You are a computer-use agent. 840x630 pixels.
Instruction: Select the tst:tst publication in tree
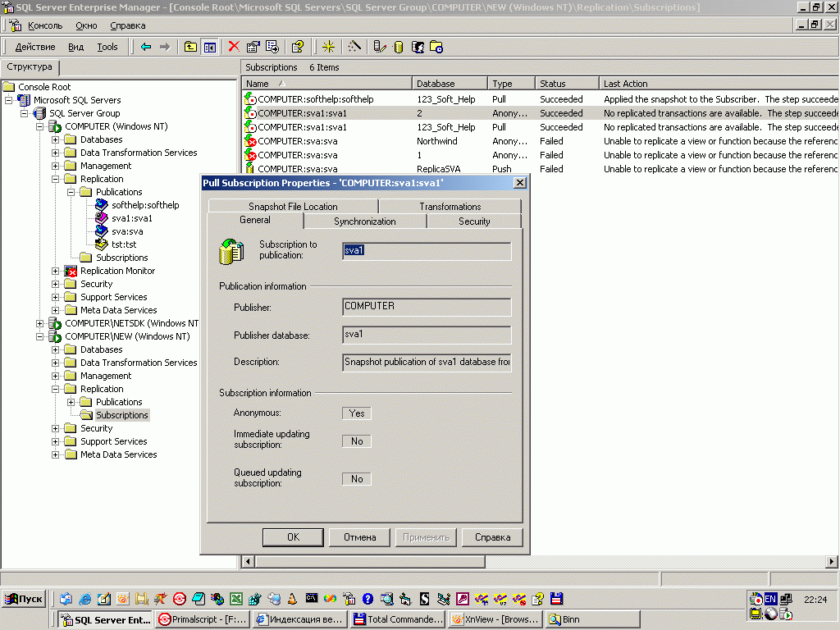pyautogui.click(x=124, y=244)
